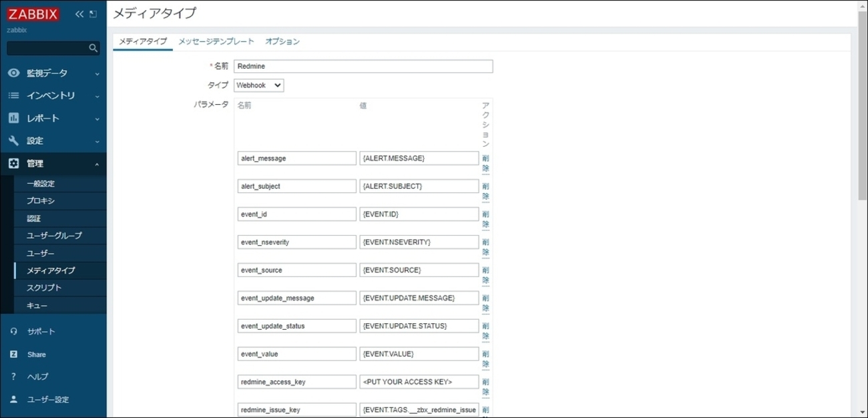
Task: Click the {EVENT.VALUE} value field
Action: 419,354
